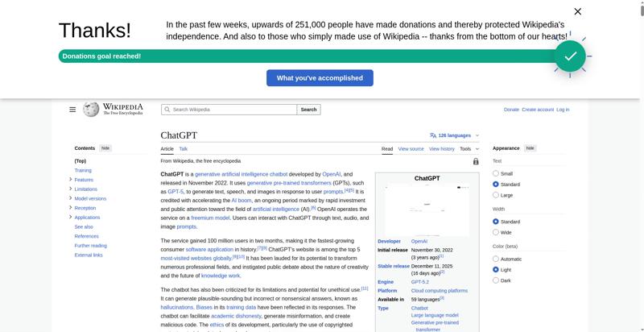Open the Tools dropdown menu
Image resolution: width=644 pixels, height=332 pixels.
(467, 149)
